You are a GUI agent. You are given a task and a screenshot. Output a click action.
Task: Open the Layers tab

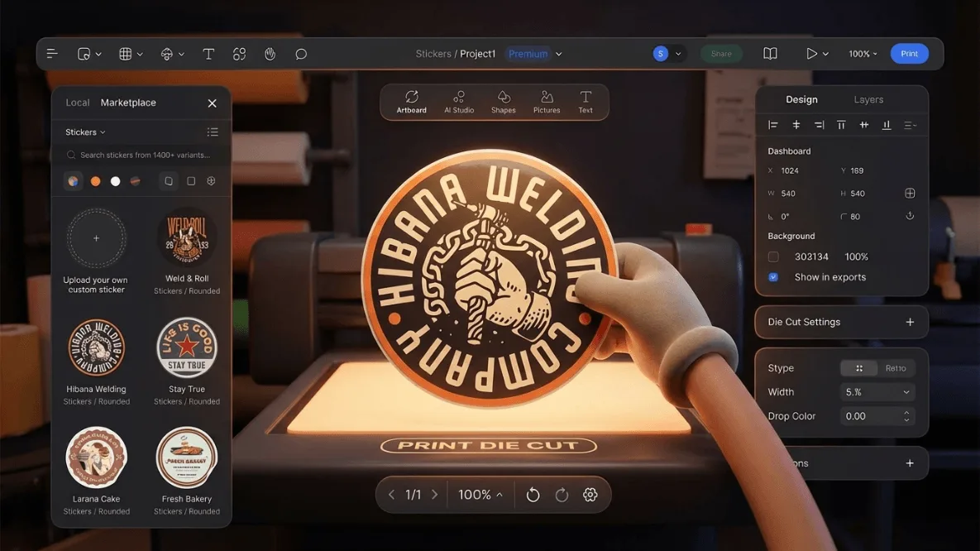(868, 99)
